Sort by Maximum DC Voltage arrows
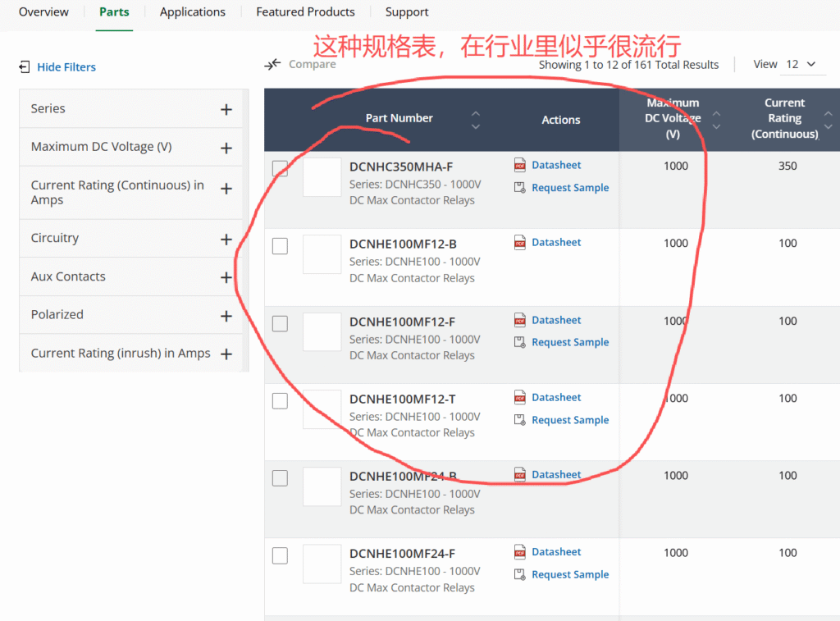 coord(716,120)
